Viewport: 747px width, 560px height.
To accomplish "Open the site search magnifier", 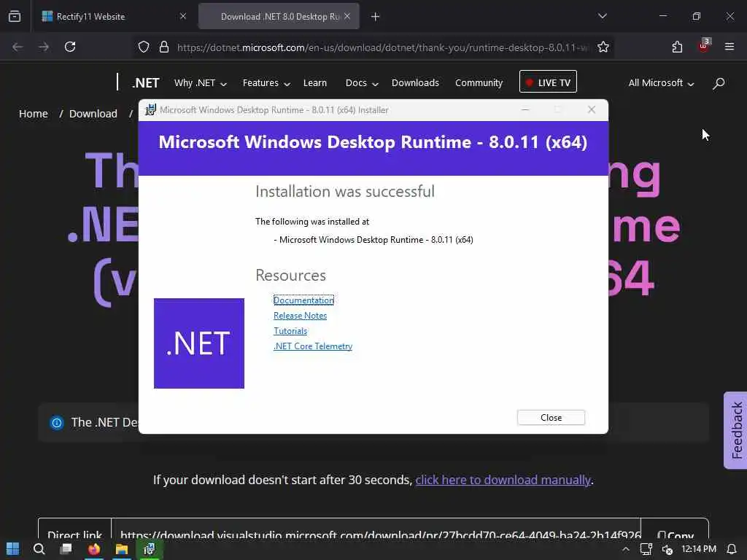I will click(x=719, y=83).
